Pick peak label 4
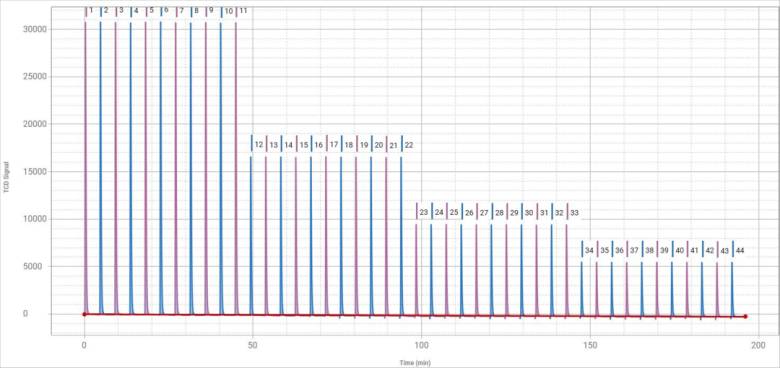This screenshot has height=368, width=780. tap(136, 10)
